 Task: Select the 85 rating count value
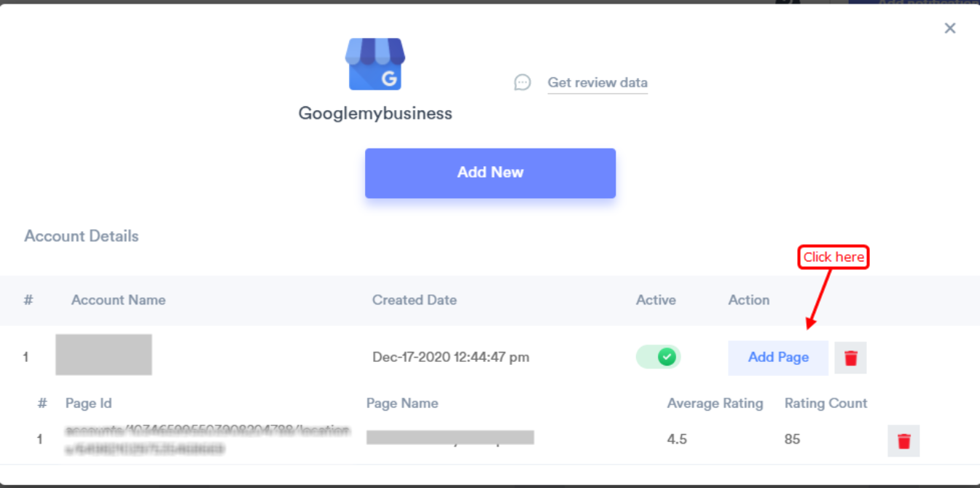(792, 439)
